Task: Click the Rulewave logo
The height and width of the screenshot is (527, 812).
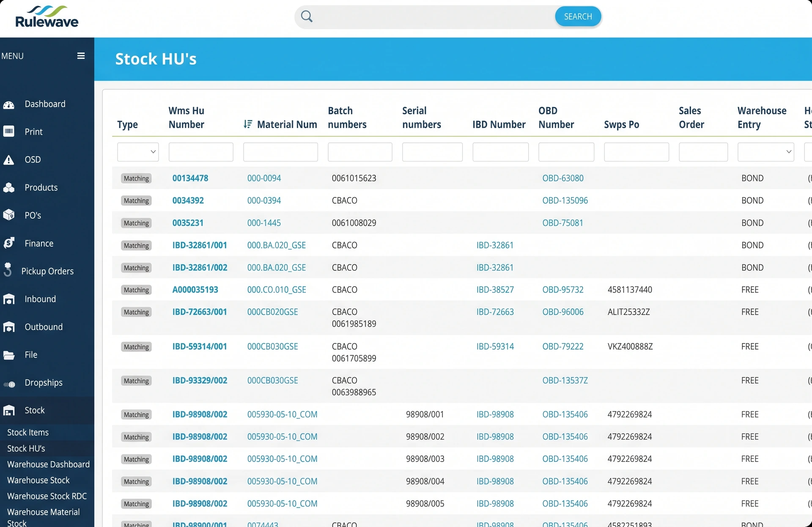Action: (x=47, y=16)
